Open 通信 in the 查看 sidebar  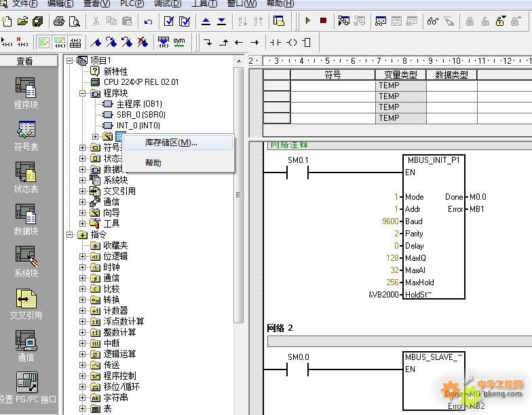coord(26,346)
